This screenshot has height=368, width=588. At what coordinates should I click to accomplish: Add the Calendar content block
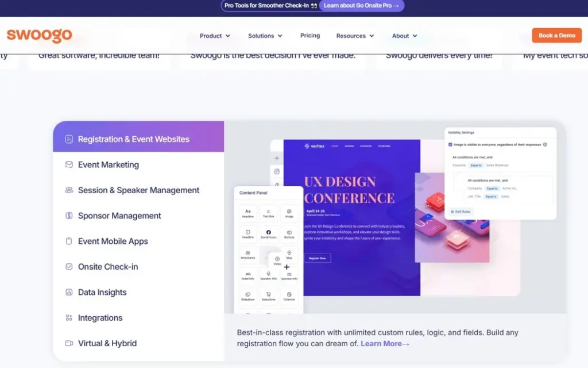pyautogui.click(x=289, y=297)
